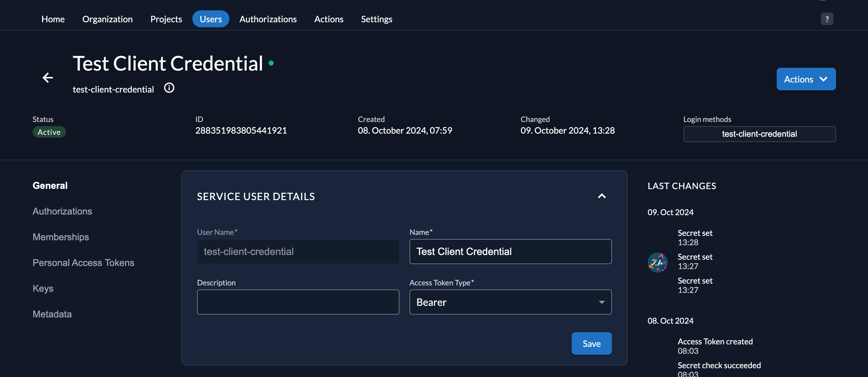This screenshot has height=377, width=868.
Task: Click the back arrow icon
Action: pos(48,78)
